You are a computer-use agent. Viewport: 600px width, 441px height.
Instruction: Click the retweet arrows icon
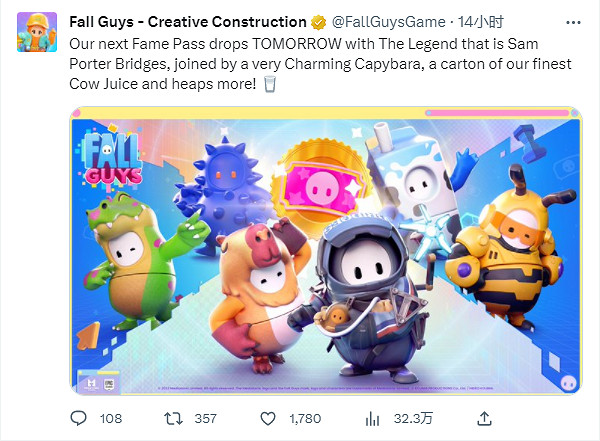tap(174, 417)
